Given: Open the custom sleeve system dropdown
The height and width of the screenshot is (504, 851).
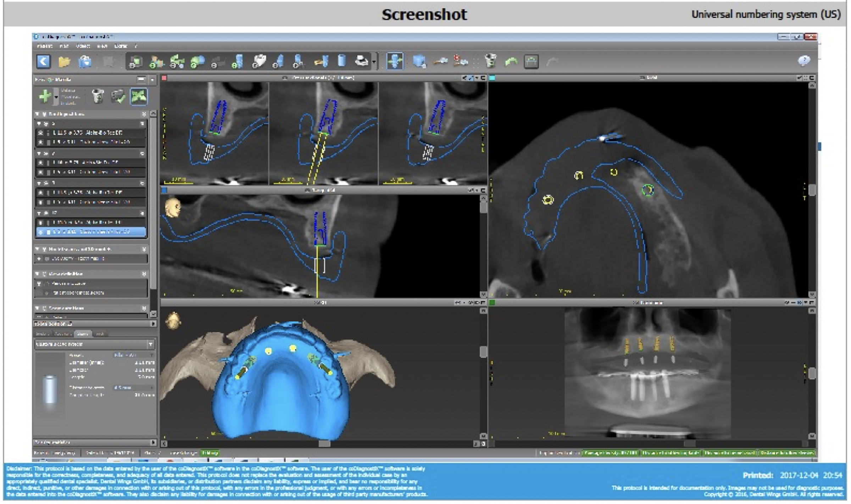Looking at the screenshot, I should (x=150, y=344).
